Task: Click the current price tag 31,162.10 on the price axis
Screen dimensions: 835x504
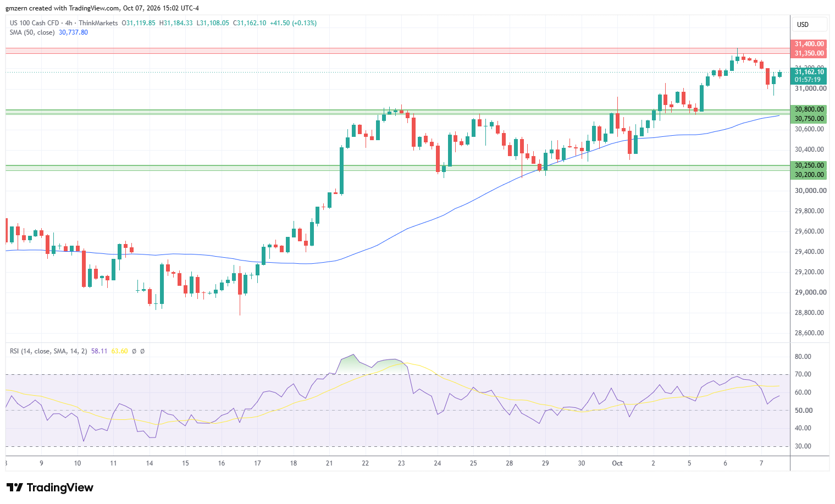Action: pyautogui.click(x=809, y=72)
